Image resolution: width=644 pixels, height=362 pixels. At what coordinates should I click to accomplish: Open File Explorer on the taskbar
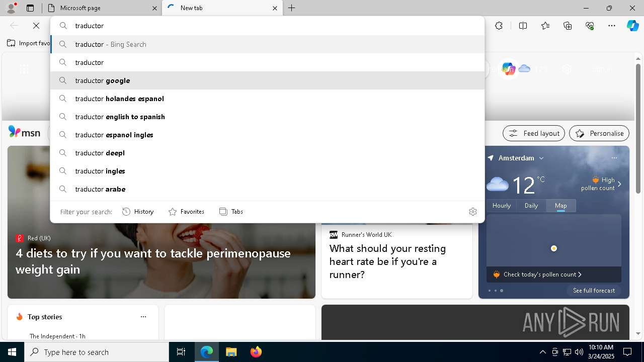tap(231, 352)
